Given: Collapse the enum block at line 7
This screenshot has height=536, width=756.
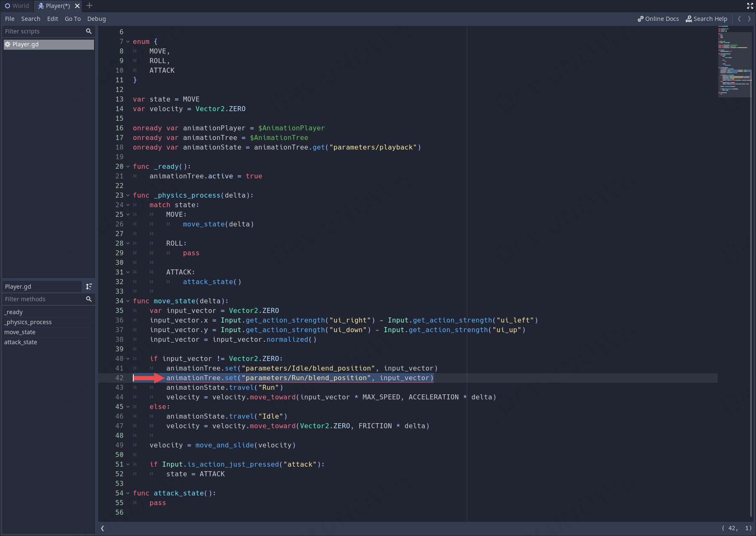Looking at the screenshot, I should point(128,42).
